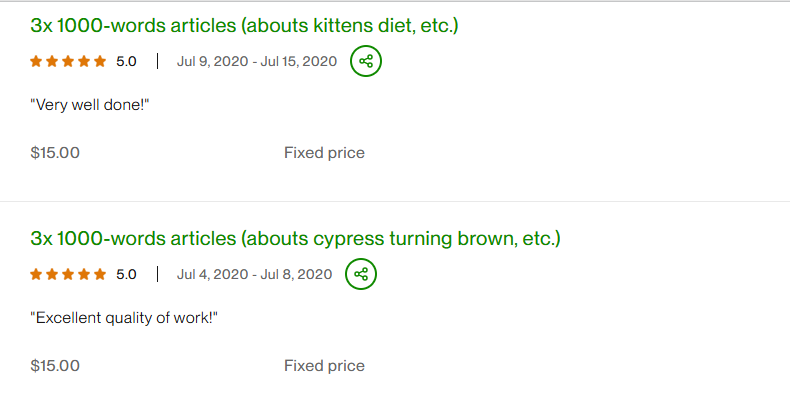Click first star of kittens diet rating
Screen dimensions: 790x412
tap(37, 61)
